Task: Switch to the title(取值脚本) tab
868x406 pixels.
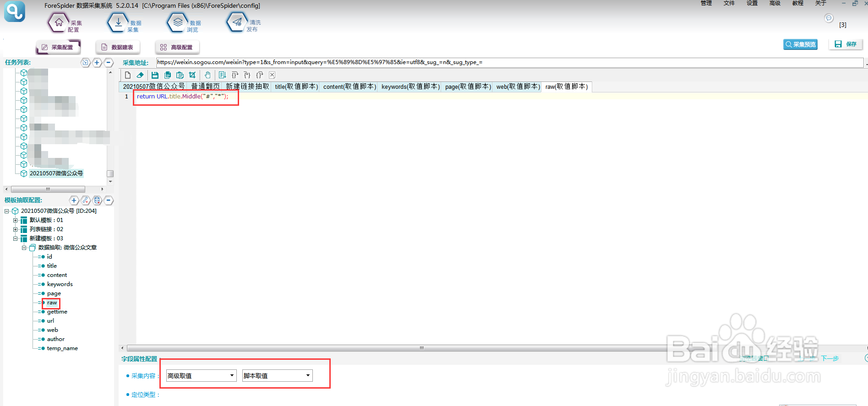Action: coord(296,87)
